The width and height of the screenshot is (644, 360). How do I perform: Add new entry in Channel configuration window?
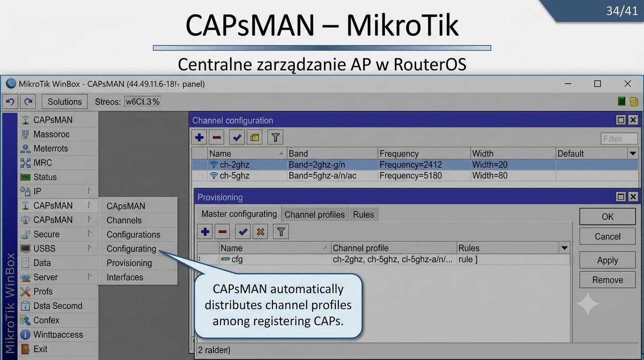point(200,137)
